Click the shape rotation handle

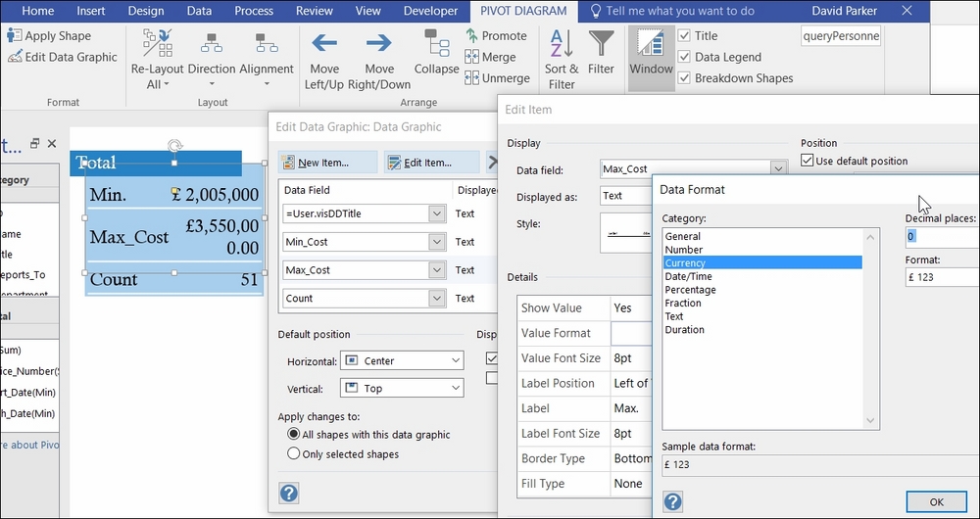pyautogui.click(x=175, y=146)
